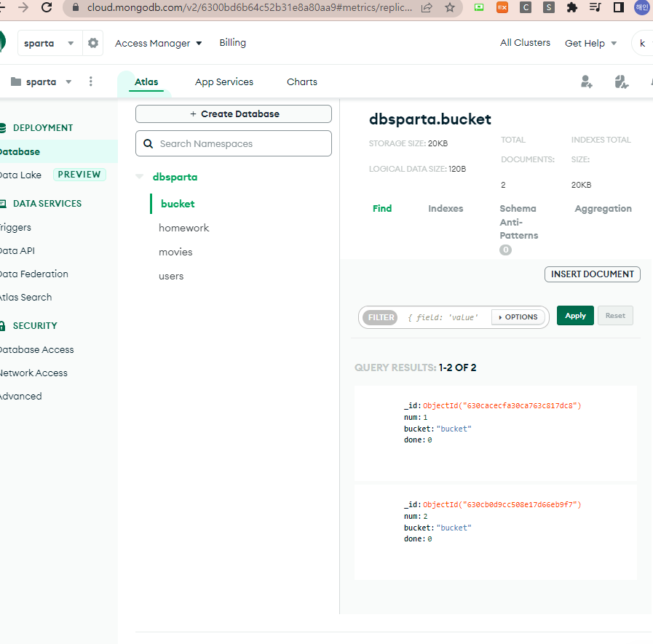Viewport: 653px width, 644px height.
Task: Select the dbsparta database name
Action: [175, 177]
